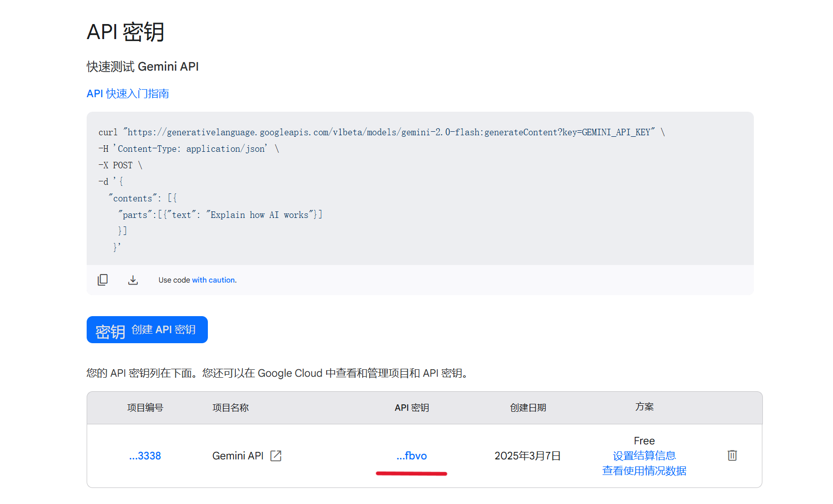This screenshot has width=833, height=504.
Task: Select the Gemini API project name cell
Action: coord(238,456)
